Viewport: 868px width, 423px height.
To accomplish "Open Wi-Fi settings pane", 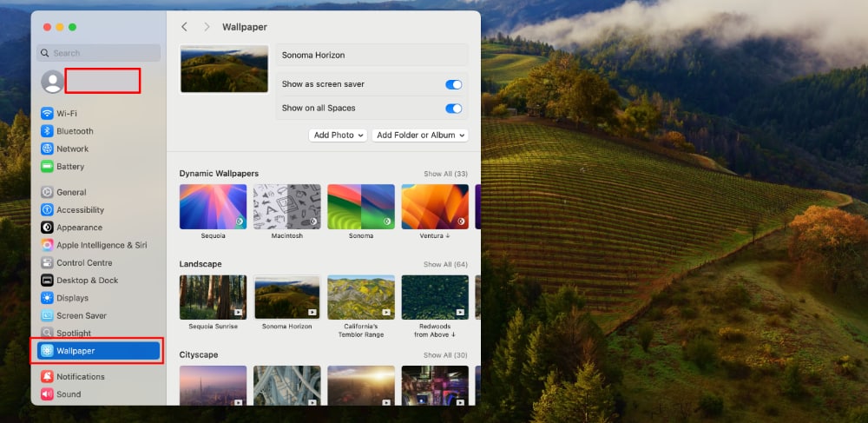I will coord(99,114).
